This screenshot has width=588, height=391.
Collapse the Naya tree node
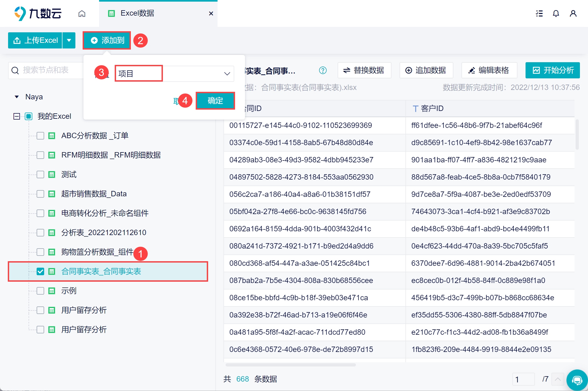coord(17,97)
